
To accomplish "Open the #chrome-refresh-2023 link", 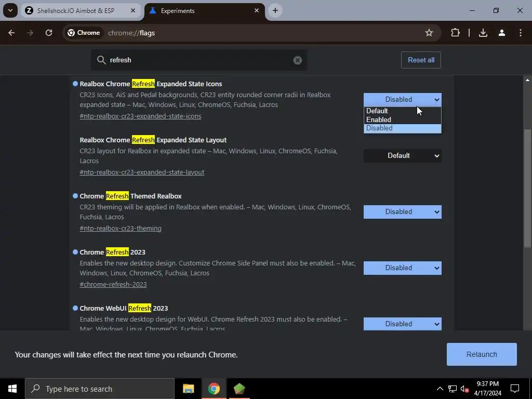I will (x=113, y=284).
